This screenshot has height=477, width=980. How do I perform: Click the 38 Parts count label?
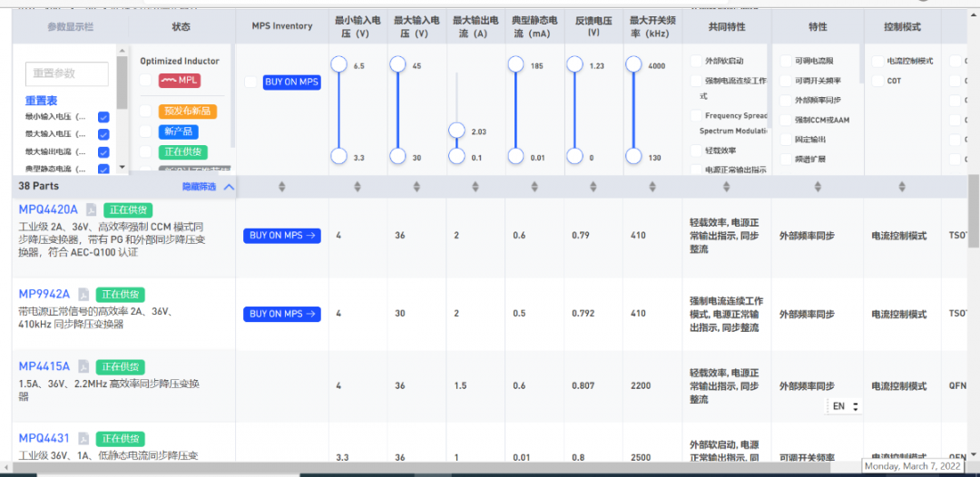point(39,186)
